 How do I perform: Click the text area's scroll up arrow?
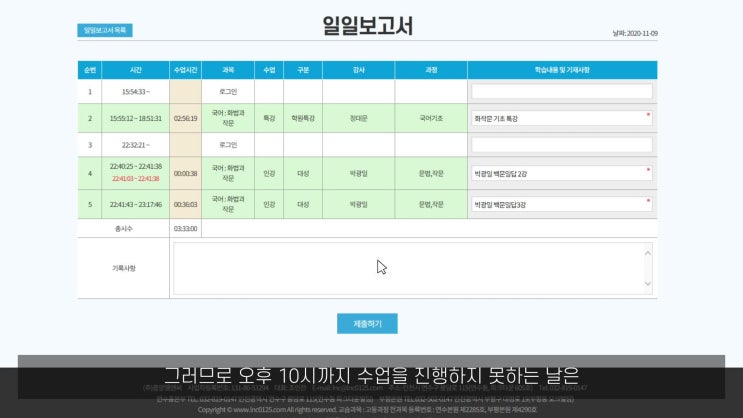pyautogui.click(x=648, y=253)
